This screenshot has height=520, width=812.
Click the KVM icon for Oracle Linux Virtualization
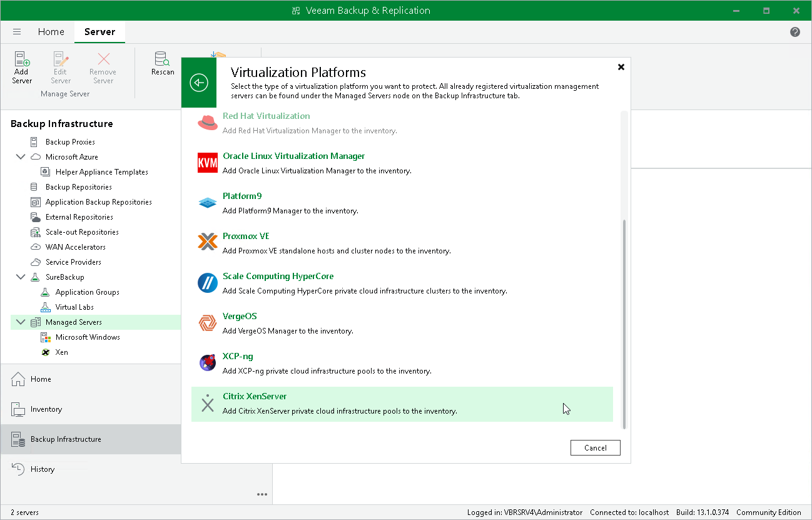pyautogui.click(x=208, y=163)
